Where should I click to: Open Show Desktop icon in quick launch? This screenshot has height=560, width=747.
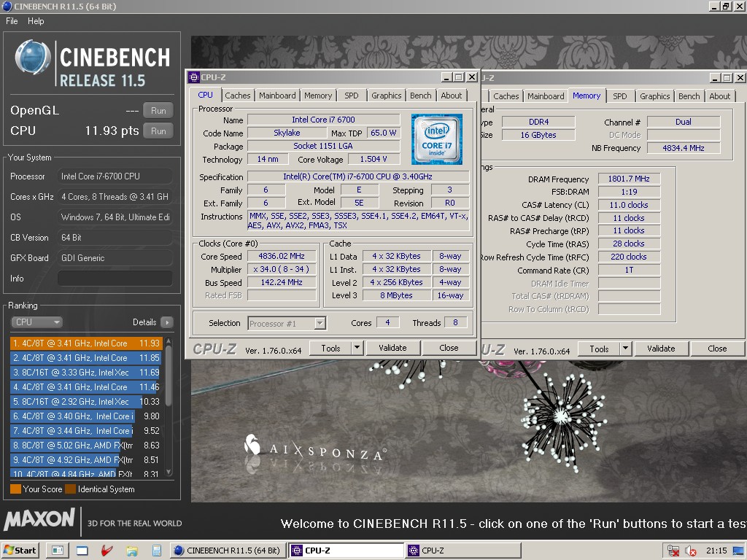pos(58,551)
